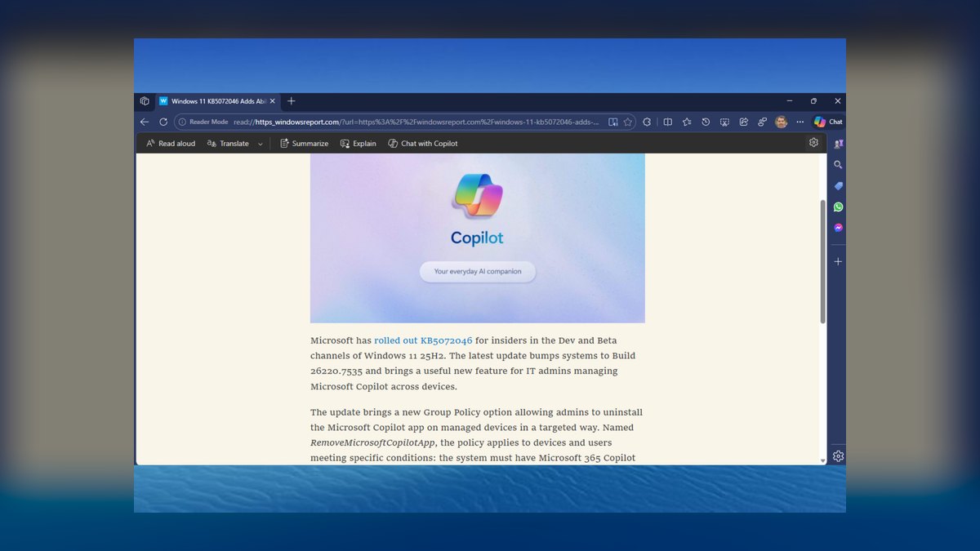Expand the Translate options chevron

click(261, 144)
